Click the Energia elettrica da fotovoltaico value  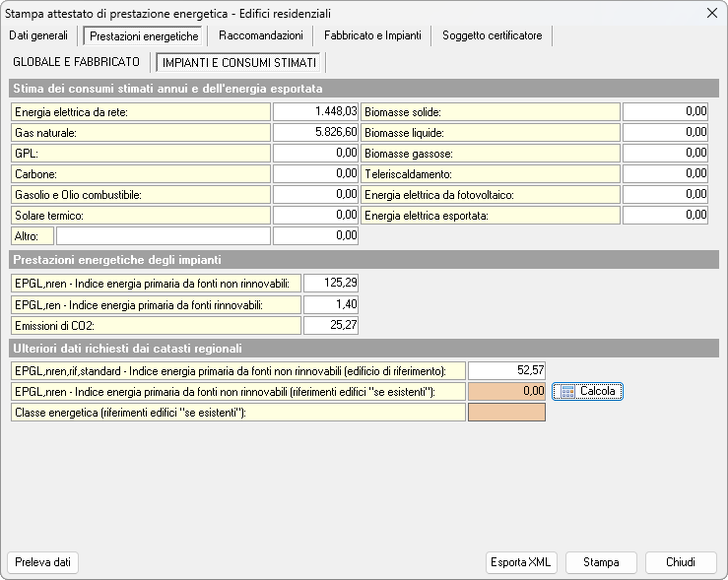coord(665,195)
